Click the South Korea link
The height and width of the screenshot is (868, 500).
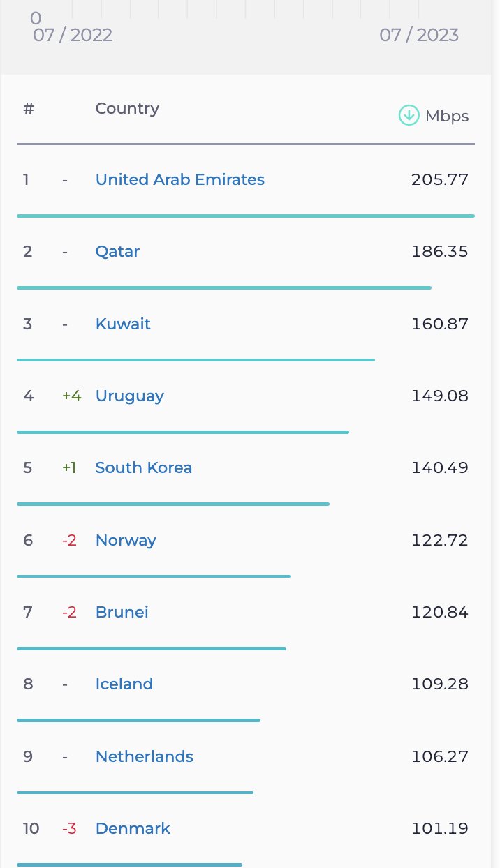coord(143,468)
